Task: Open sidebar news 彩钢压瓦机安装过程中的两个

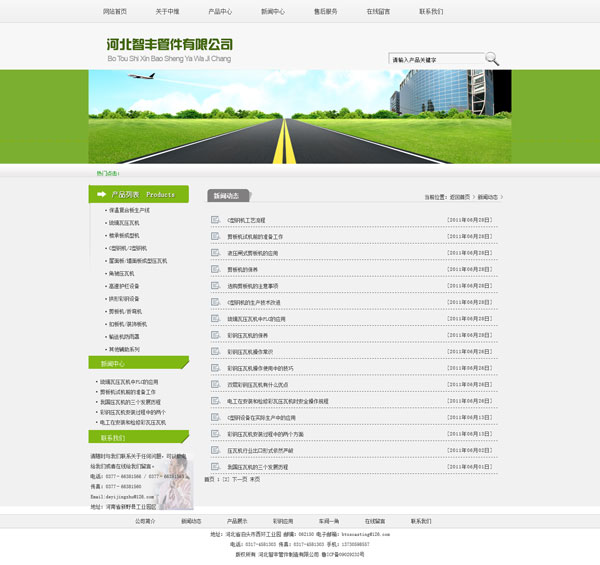Action: coord(133,412)
